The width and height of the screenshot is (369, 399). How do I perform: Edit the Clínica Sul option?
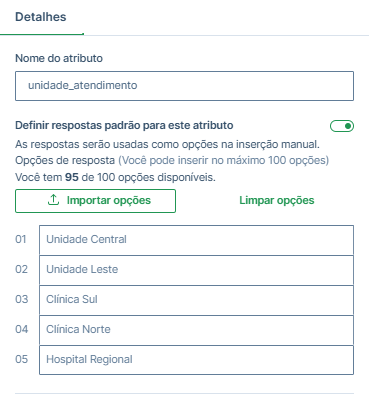[196, 300]
